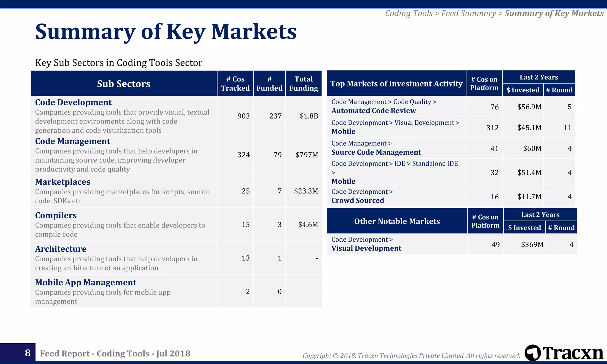Click the 'Coding Tools' breadcrumb at the top
Image resolution: width=607 pixels, height=364 pixels.
pos(409,13)
